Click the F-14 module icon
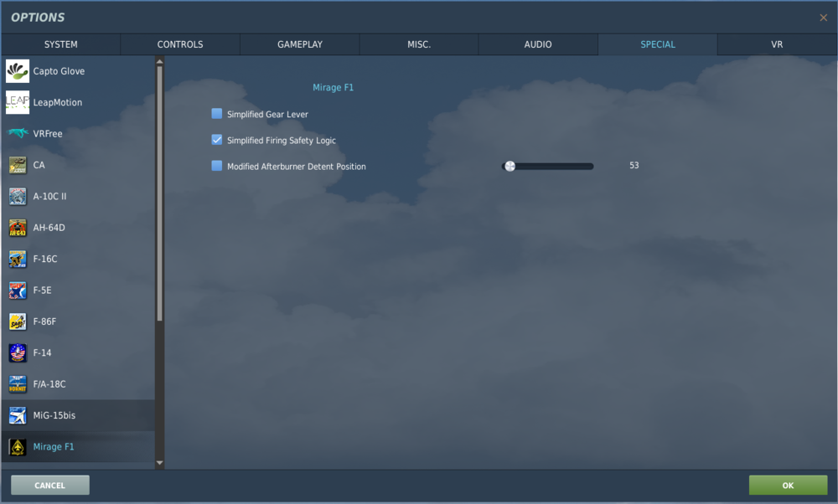The image size is (838, 504). tap(17, 352)
